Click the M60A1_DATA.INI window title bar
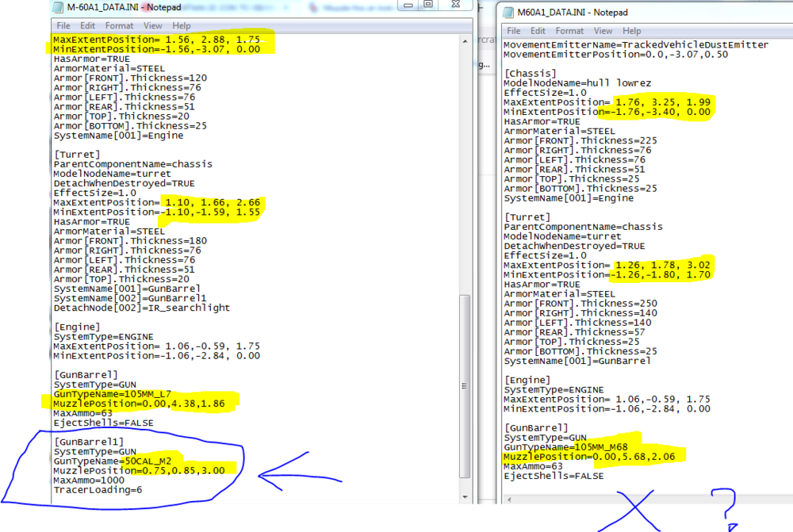 [x=647, y=12]
